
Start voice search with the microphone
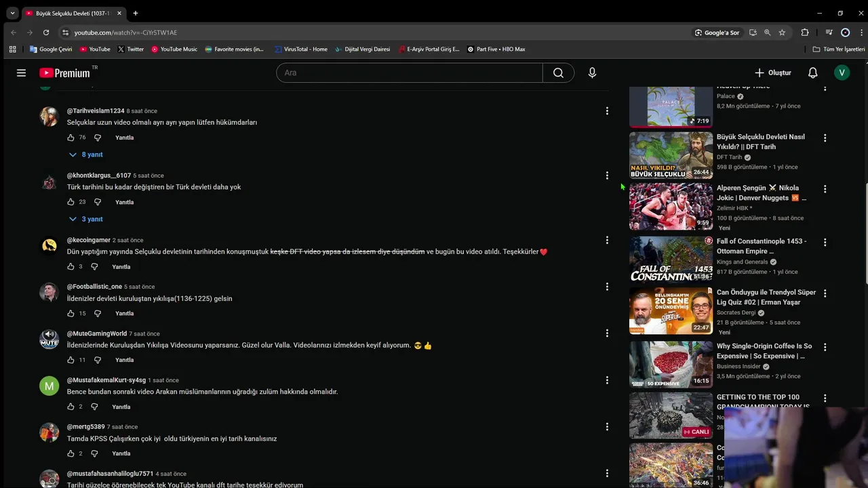[592, 73]
